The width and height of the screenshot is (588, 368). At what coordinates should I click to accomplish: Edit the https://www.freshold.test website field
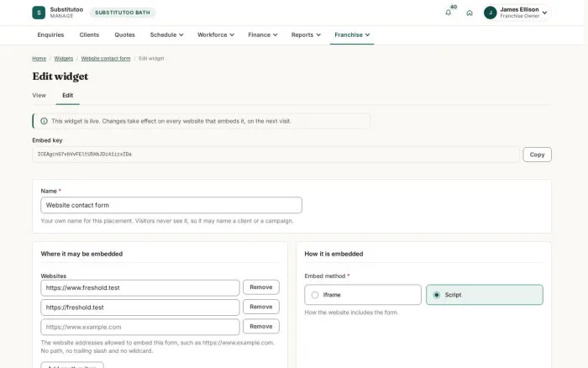click(x=140, y=287)
